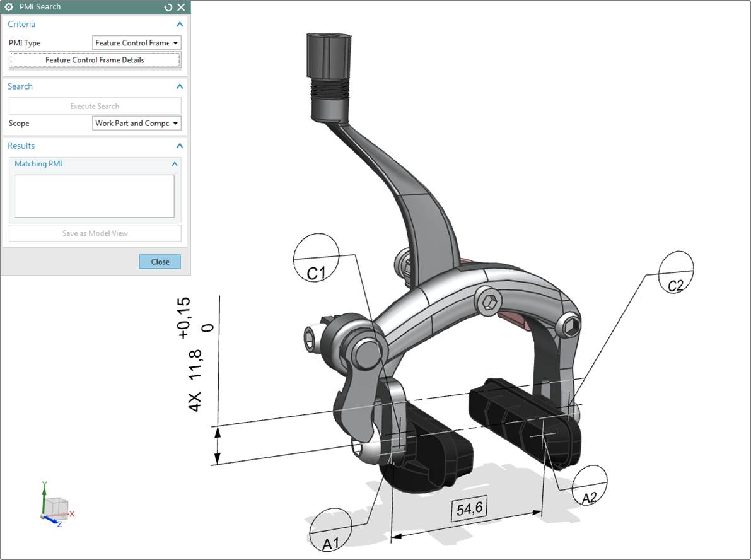Click Feature Control Frame Details button
Screen dimensions: 751x560
click(x=95, y=60)
